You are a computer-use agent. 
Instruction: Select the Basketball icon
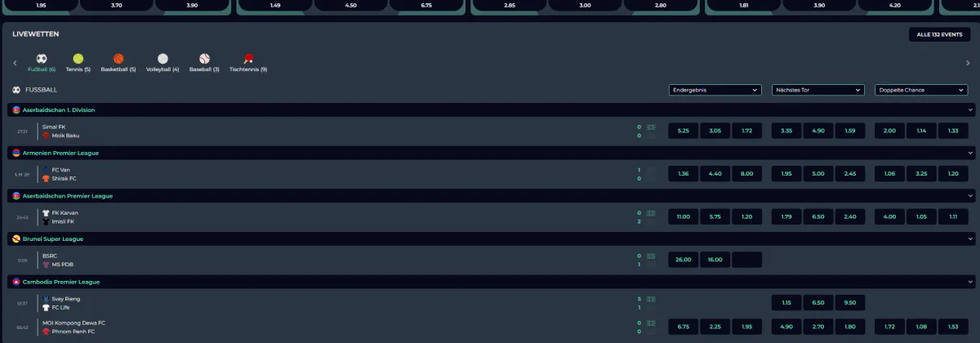click(x=118, y=59)
